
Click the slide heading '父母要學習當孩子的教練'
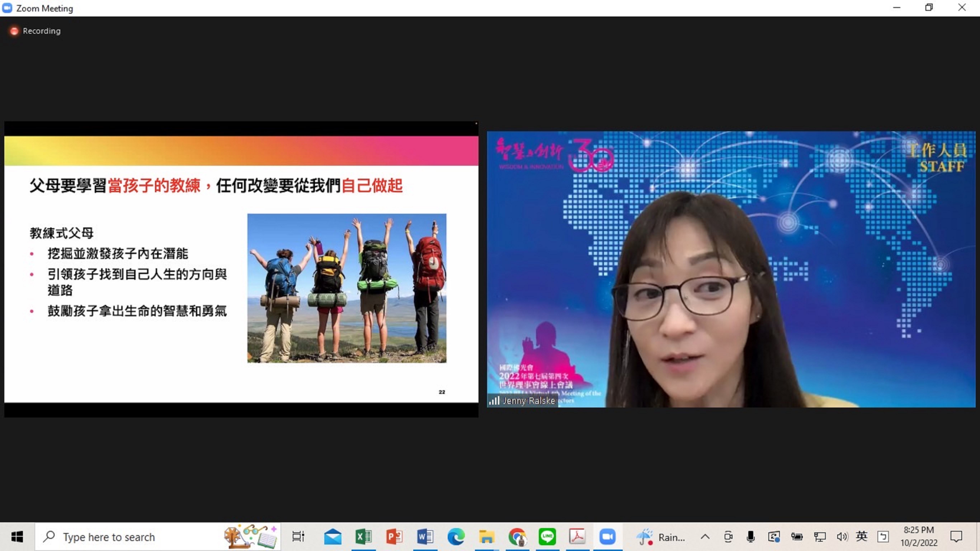[x=115, y=186]
